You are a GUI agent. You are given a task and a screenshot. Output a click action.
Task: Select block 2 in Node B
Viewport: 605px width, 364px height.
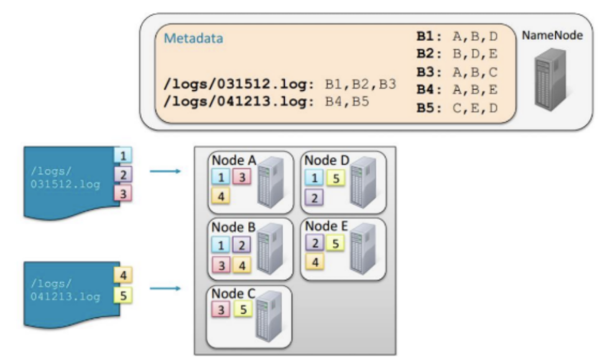(241, 245)
